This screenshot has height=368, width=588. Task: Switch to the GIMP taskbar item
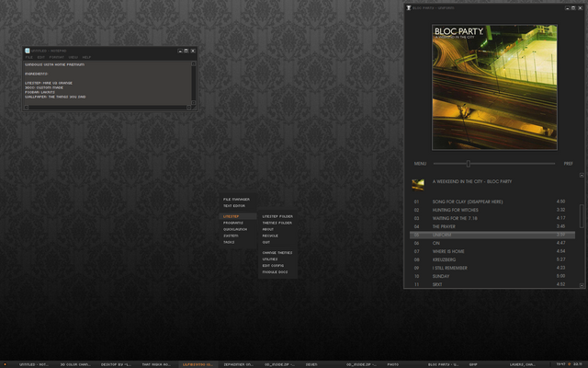tap(473, 364)
